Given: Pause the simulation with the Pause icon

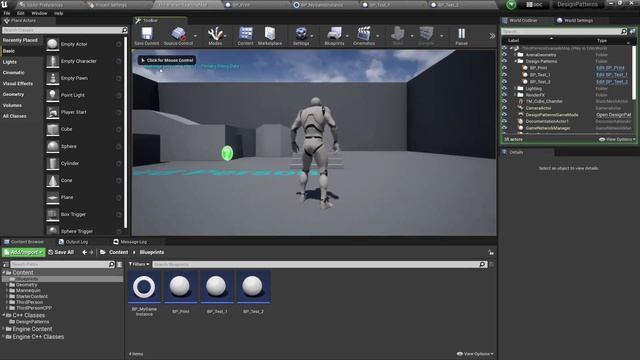Looking at the screenshot, I should (461, 33).
